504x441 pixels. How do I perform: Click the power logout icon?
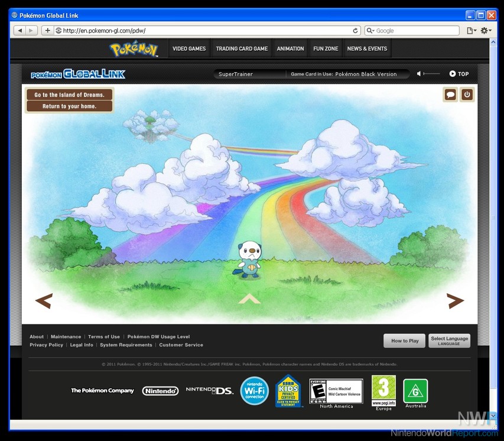(x=467, y=95)
